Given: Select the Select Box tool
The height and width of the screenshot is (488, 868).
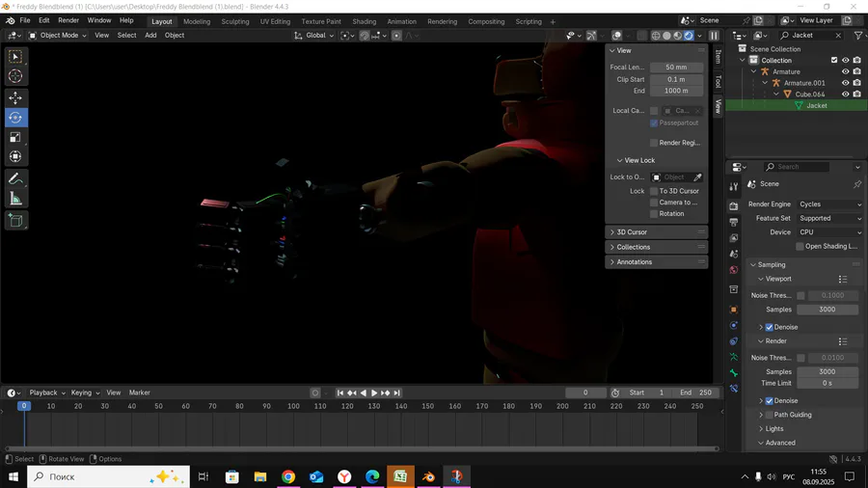Looking at the screenshot, I should [x=15, y=57].
